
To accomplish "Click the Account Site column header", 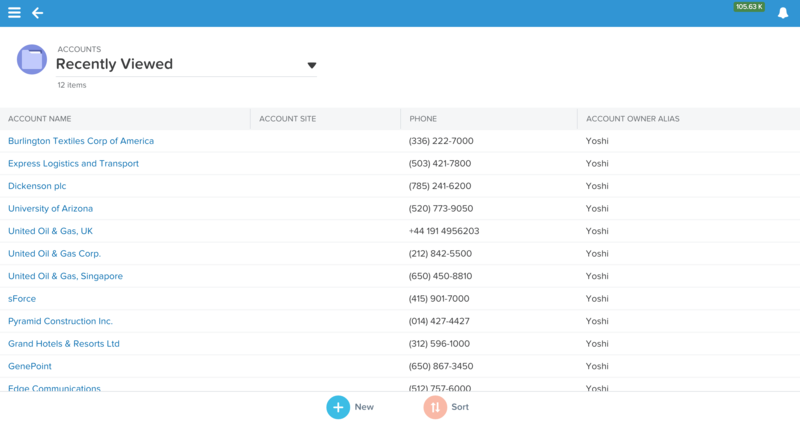I will tap(287, 119).
